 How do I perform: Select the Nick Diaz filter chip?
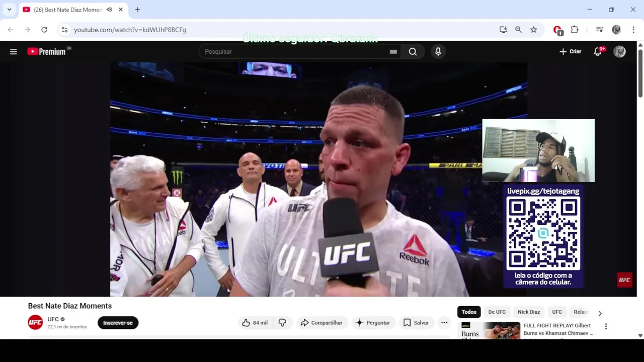(529, 312)
